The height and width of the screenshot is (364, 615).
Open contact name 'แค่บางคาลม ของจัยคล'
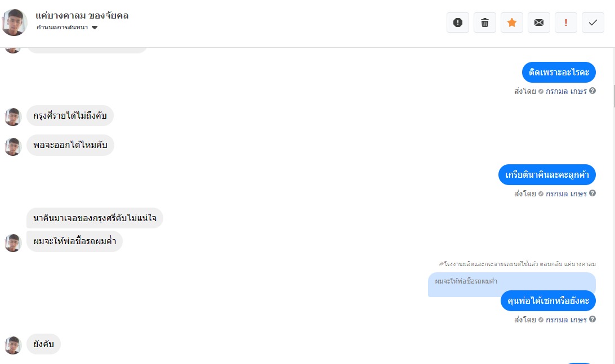tap(82, 16)
